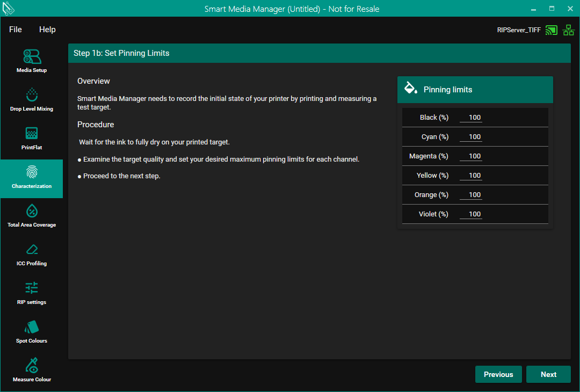Open Measure Colour eyedropper icon
The width and height of the screenshot is (580, 392).
click(x=32, y=365)
